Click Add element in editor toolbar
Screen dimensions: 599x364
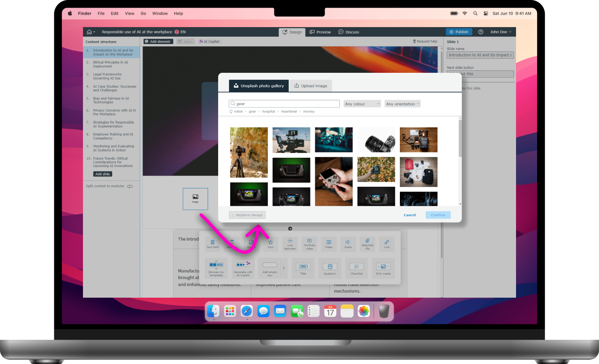(x=158, y=42)
